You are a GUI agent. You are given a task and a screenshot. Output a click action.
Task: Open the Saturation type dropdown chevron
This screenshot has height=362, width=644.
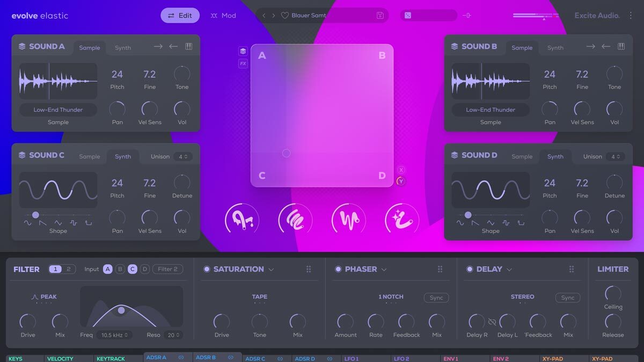tap(271, 270)
